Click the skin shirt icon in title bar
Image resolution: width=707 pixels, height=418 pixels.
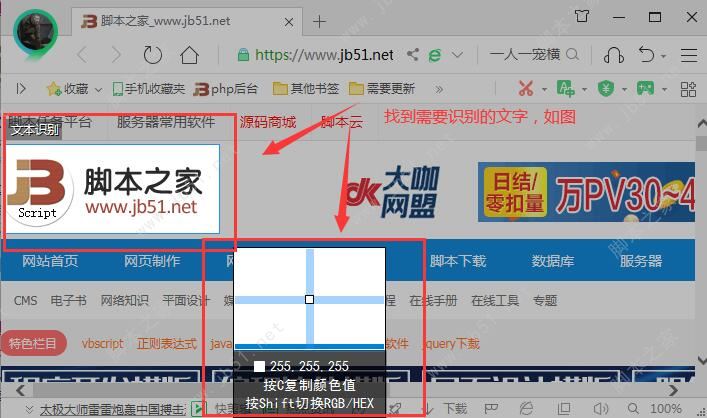[x=582, y=17]
